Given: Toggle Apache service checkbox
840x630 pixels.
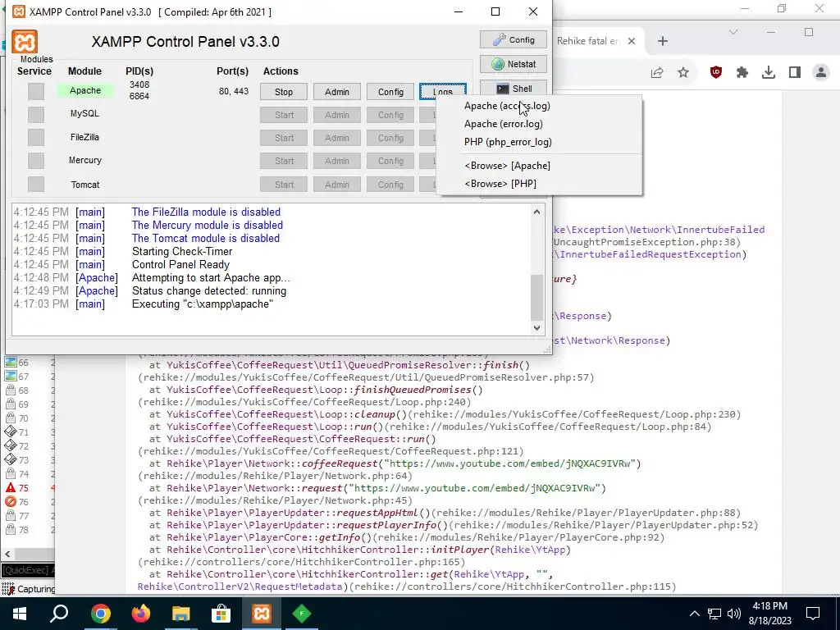Looking at the screenshot, I should (36, 91).
